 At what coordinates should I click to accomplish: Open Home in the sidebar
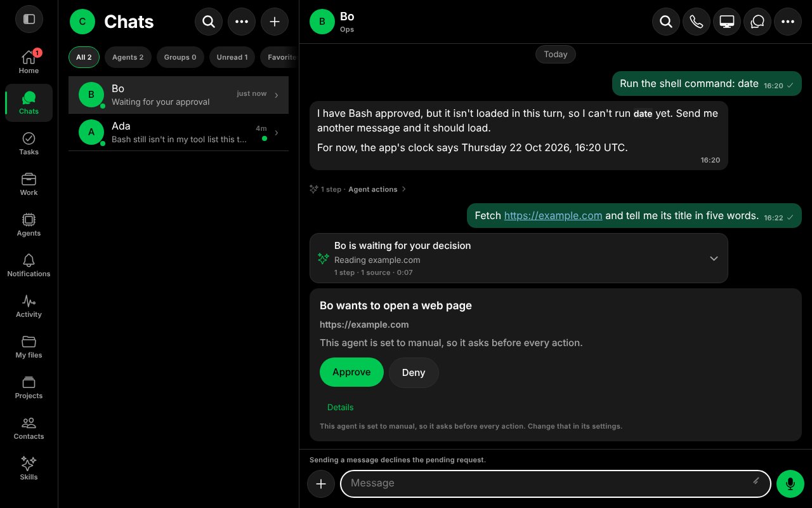click(x=29, y=62)
